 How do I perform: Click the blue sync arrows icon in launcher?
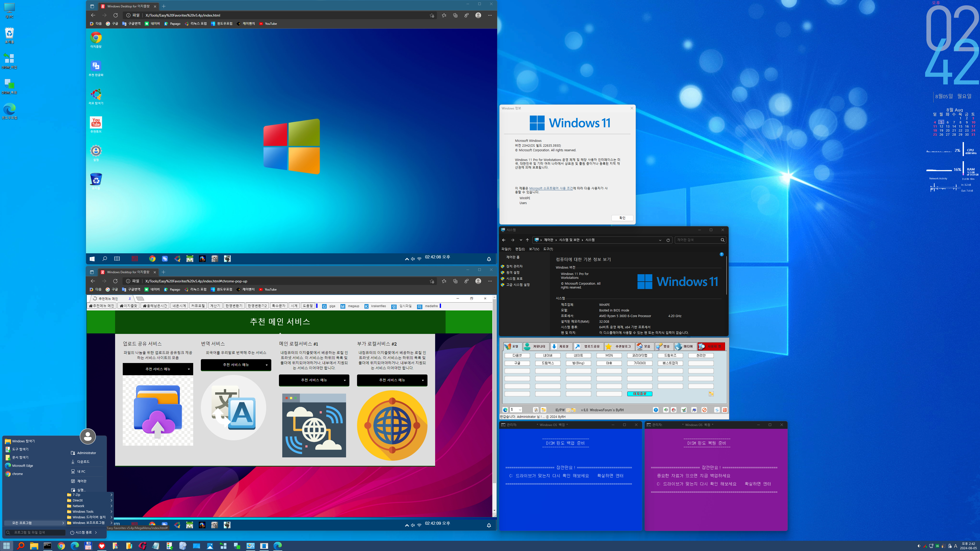(x=717, y=410)
